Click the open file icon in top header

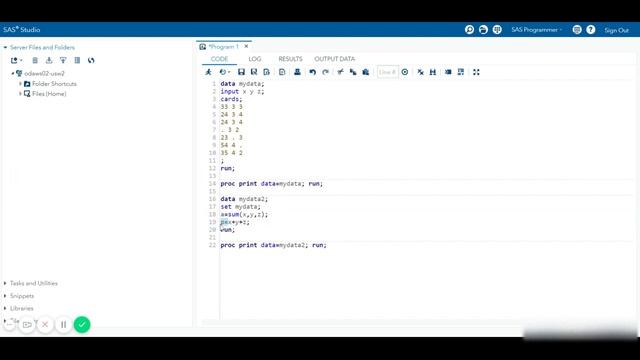(483, 30)
